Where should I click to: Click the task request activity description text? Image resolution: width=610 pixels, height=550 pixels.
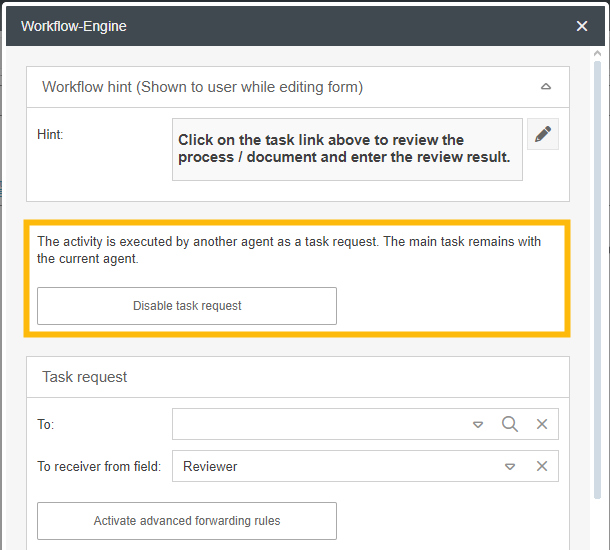(x=288, y=250)
